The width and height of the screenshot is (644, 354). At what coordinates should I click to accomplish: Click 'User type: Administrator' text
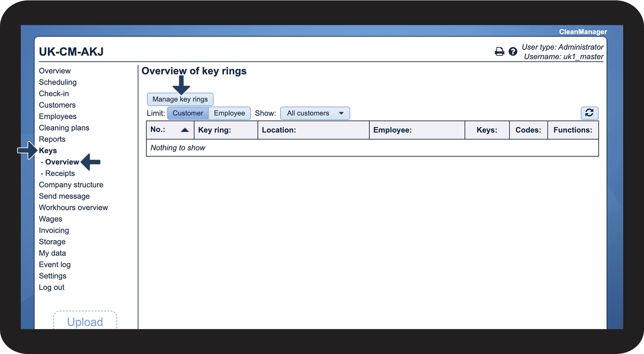click(562, 47)
